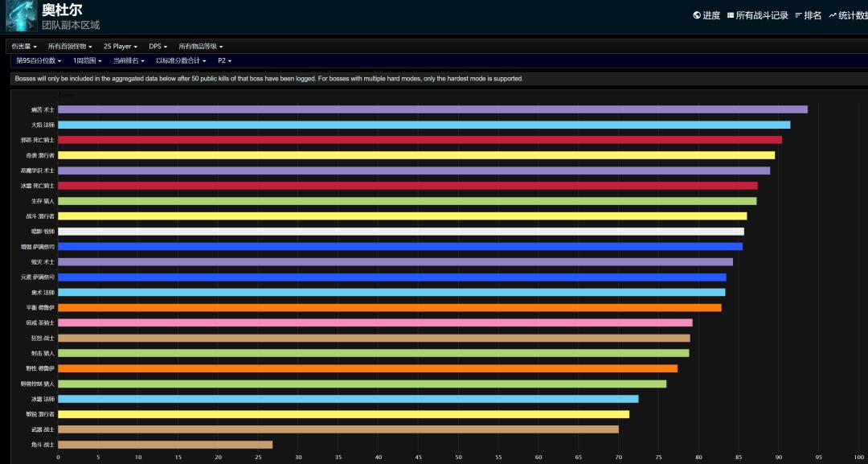The width and height of the screenshot is (868, 464).
Task: Open the 进度 progress globe link
Action: point(706,15)
